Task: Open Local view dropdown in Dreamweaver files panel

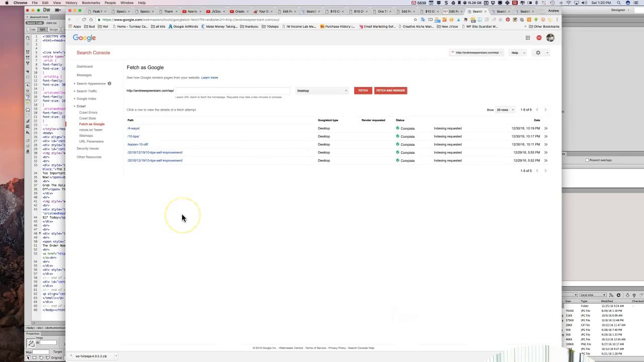Action: pyautogui.click(x=593, y=295)
